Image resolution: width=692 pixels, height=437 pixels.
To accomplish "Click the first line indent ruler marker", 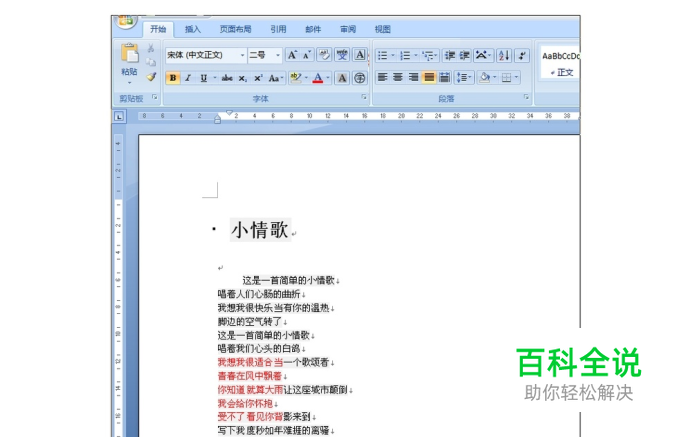I will [x=229, y=113].
